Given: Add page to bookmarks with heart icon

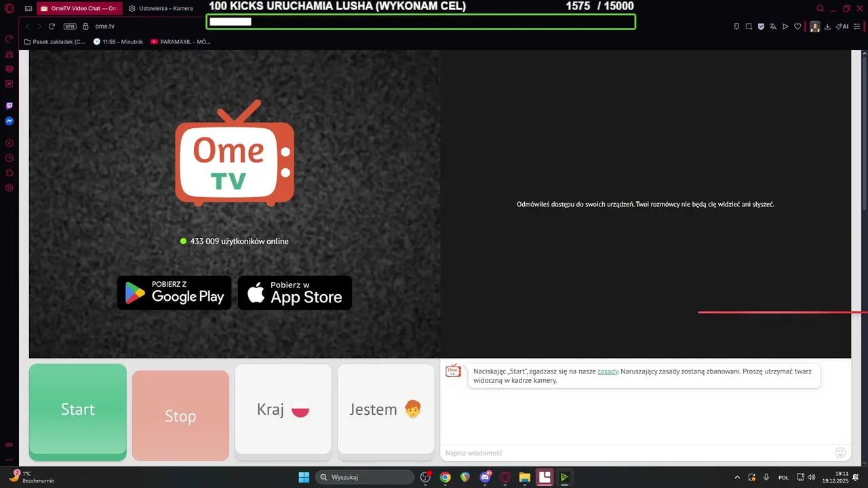Looking at the screenshot, I should point(797,26).
